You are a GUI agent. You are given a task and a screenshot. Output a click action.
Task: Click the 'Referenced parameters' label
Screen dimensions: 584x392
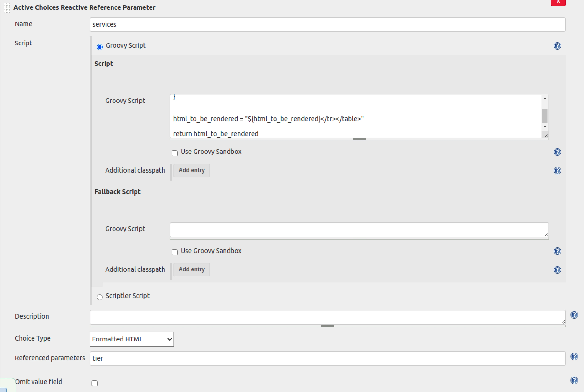pyautogui.click(x=50, y=358)
